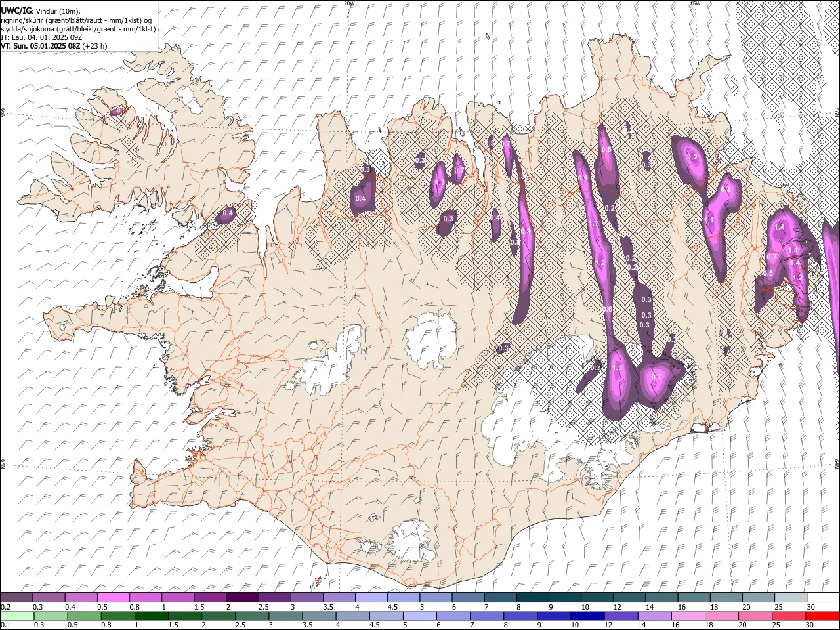Click the '0.2' label in the upper legend row
The height and width of the screenshot is (630, 840).
tap(5, 608)
